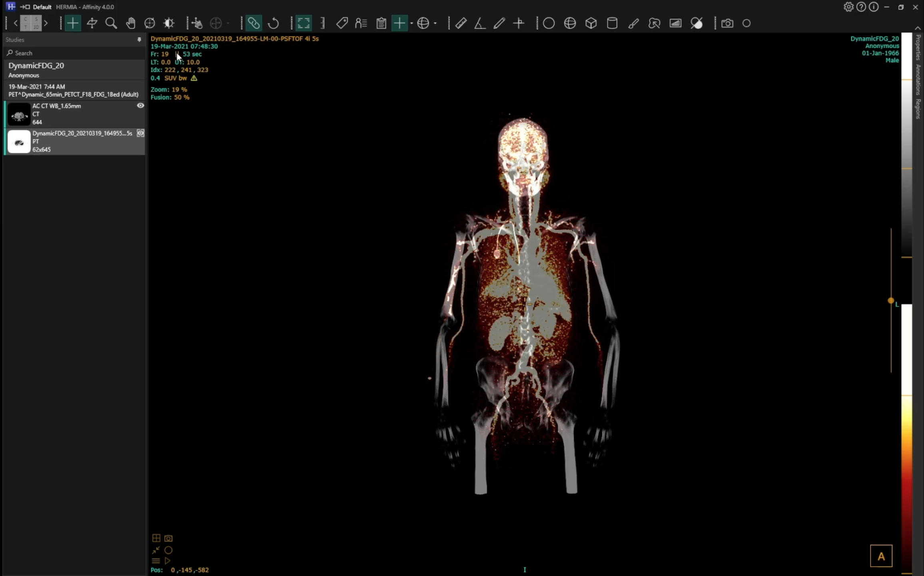Select the magnifier zoom tool
The height and width of the screenshot is (576, 924).
(111, 23)
